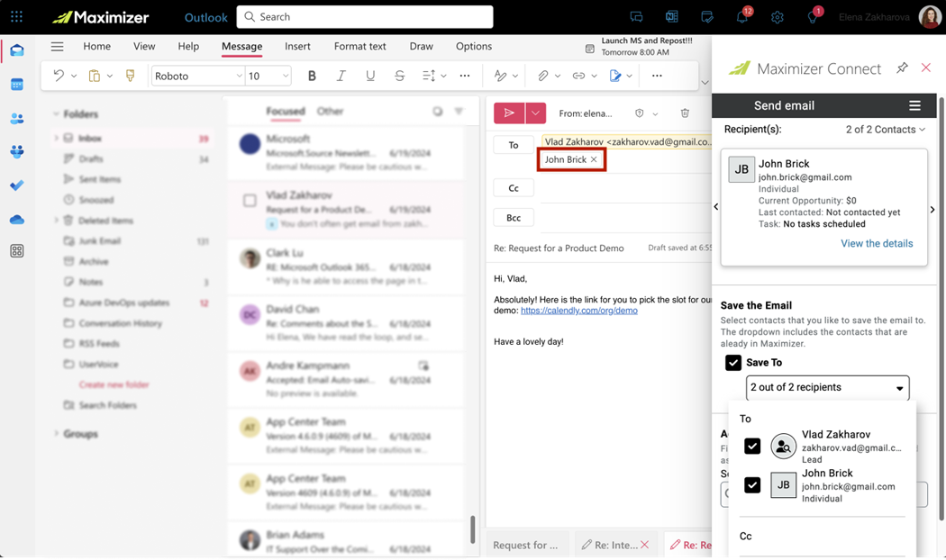Open the Draw ribbon tab
Screen dimensions: 946x560
421,47
